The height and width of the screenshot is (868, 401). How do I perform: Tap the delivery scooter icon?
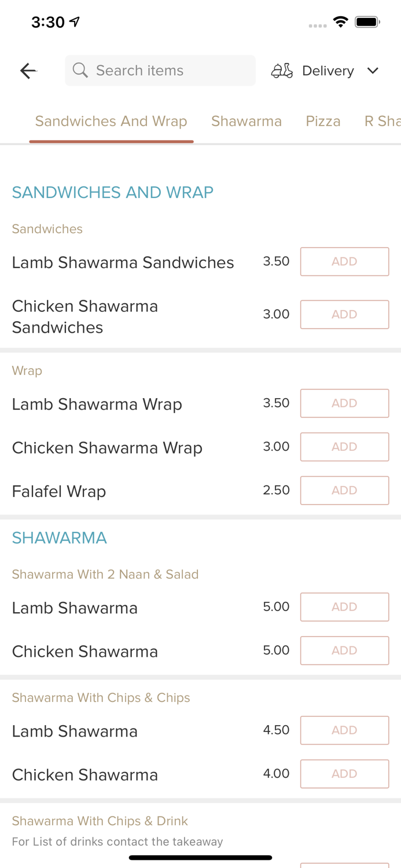282,70
